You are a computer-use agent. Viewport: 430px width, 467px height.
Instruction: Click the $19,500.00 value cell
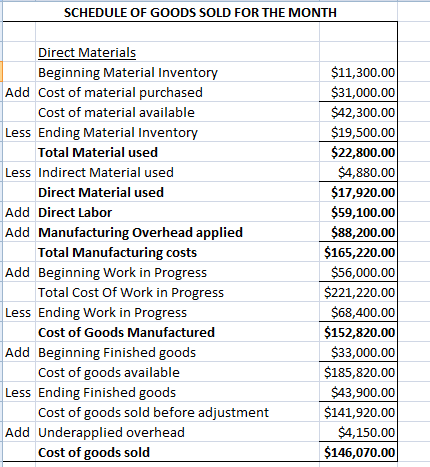pos(358,132)
